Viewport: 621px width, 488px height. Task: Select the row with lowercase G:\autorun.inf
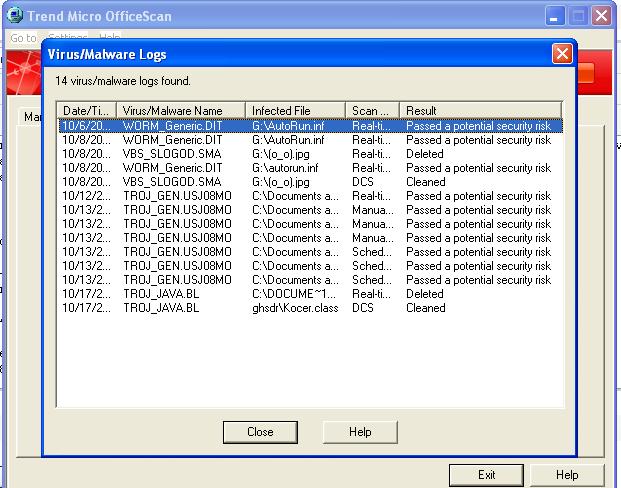click(310, 168)
